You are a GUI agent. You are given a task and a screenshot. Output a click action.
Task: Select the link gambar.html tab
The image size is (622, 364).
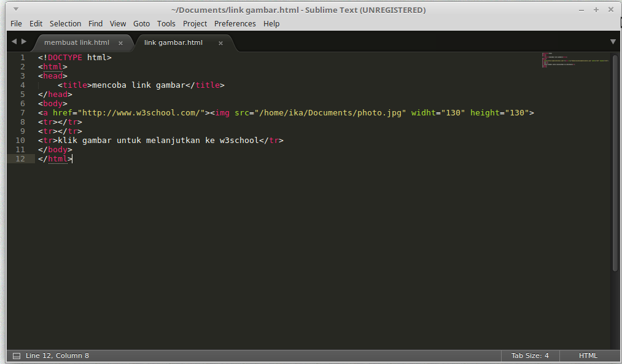click(173, 42)
